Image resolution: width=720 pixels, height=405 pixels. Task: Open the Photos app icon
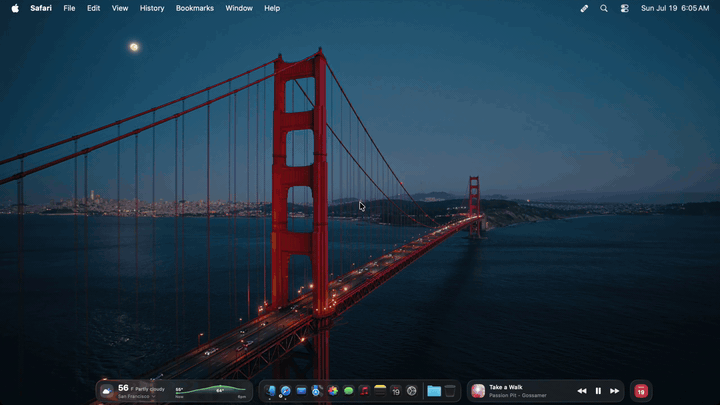click(x=333, y=391)
